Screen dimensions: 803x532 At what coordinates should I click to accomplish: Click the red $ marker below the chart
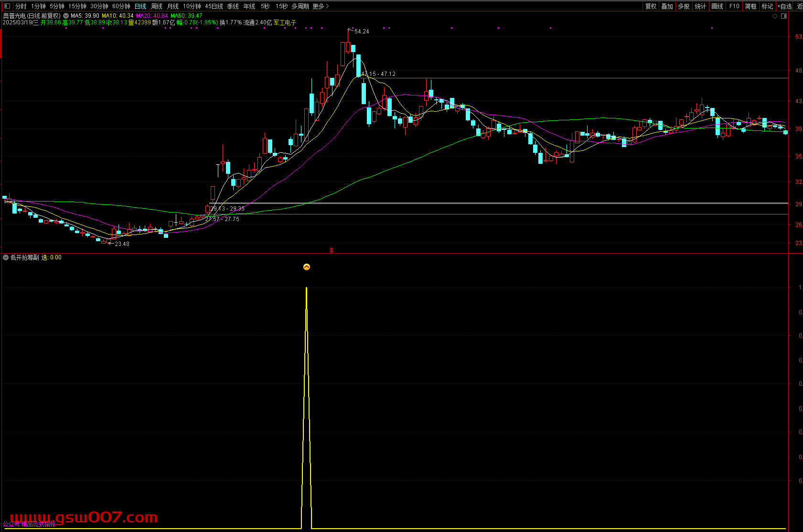click(332, 250)
